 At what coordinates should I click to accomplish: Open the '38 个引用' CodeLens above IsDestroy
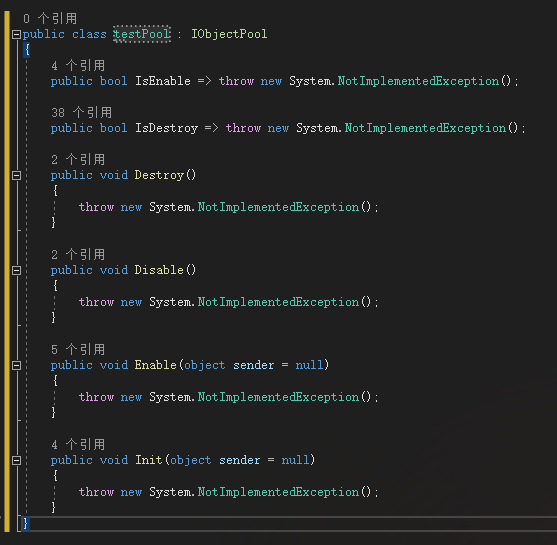(82, 113)
